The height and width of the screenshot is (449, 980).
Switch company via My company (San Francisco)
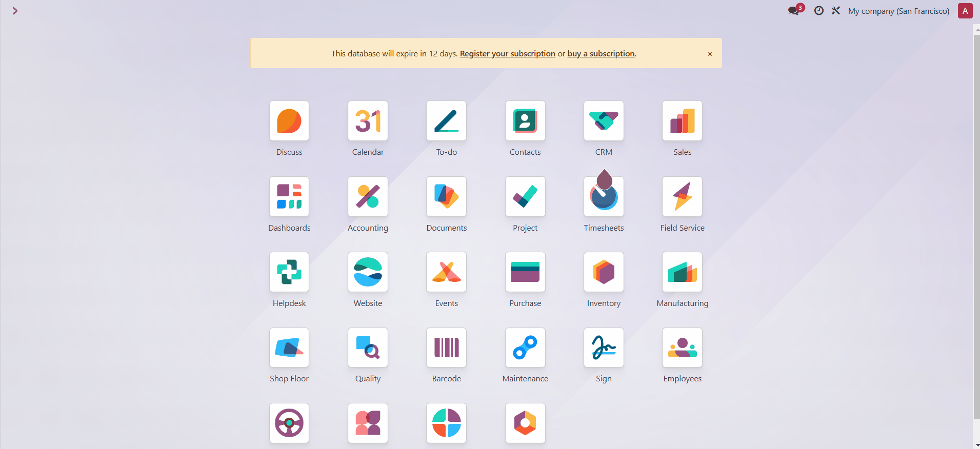pyautogui.click(x=898, y=11)
